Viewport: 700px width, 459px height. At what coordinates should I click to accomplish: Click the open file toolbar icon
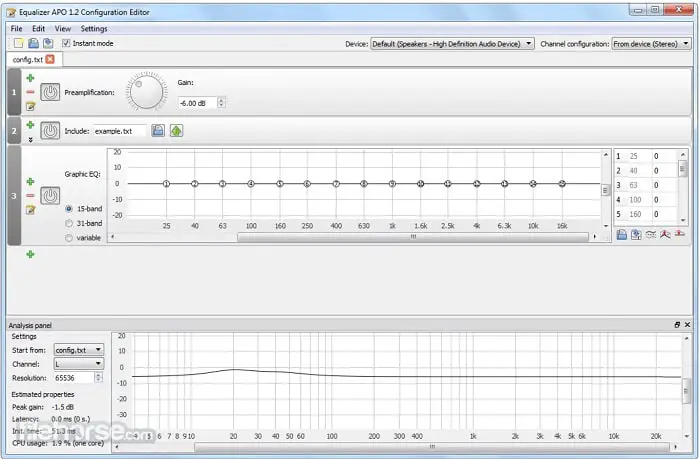point(33,43)
